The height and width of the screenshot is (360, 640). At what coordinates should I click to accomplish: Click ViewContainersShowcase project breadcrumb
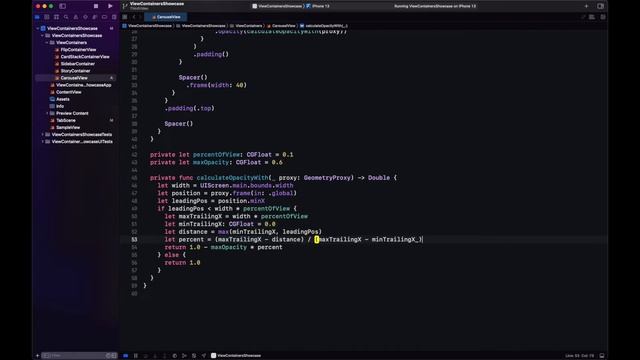coord(147,26)
